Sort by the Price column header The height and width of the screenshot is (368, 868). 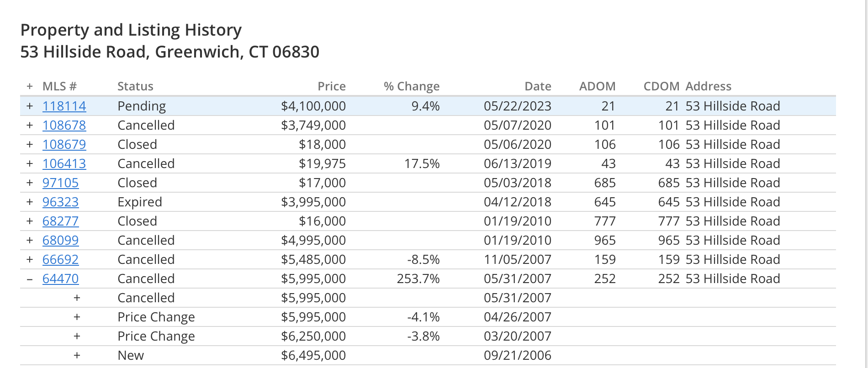click(x=332, y=86)
